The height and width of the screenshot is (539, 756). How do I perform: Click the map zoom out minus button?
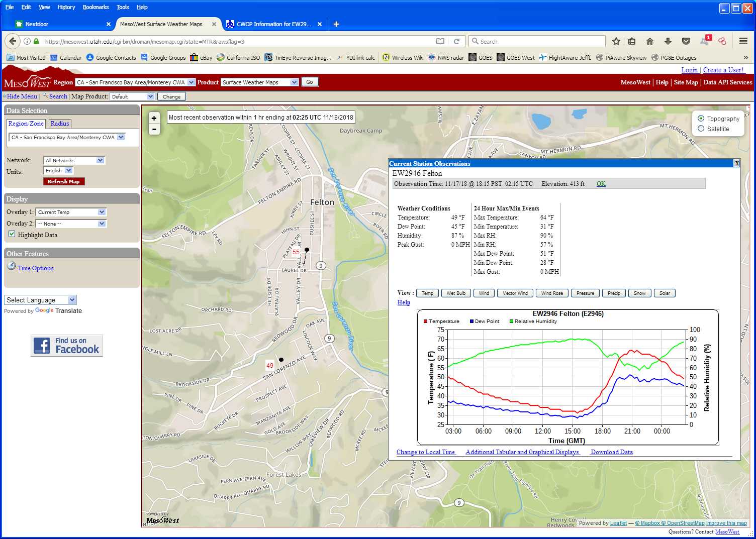[154, 130]
